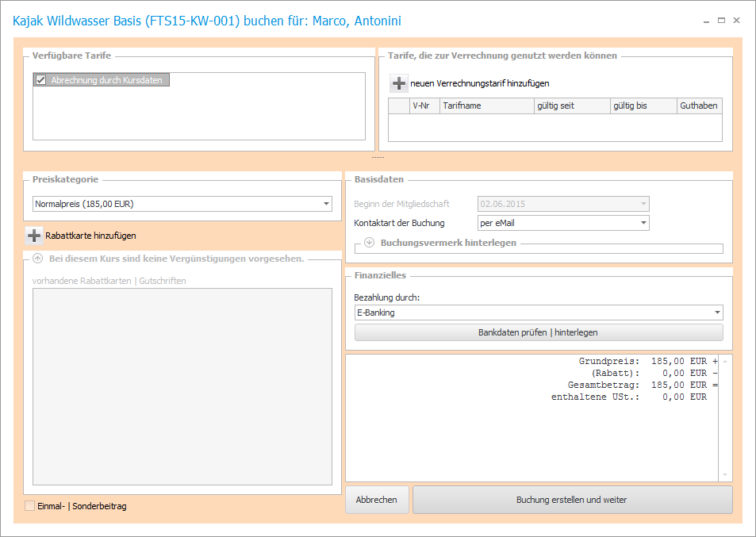The image size is (756, 537).
Task: Open the Bezahlung durch E-Banking dropdown
Action: click(717, 313)
